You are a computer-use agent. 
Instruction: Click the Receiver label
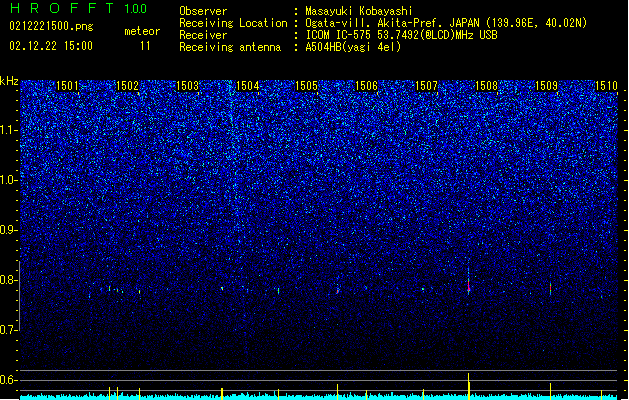203,35
